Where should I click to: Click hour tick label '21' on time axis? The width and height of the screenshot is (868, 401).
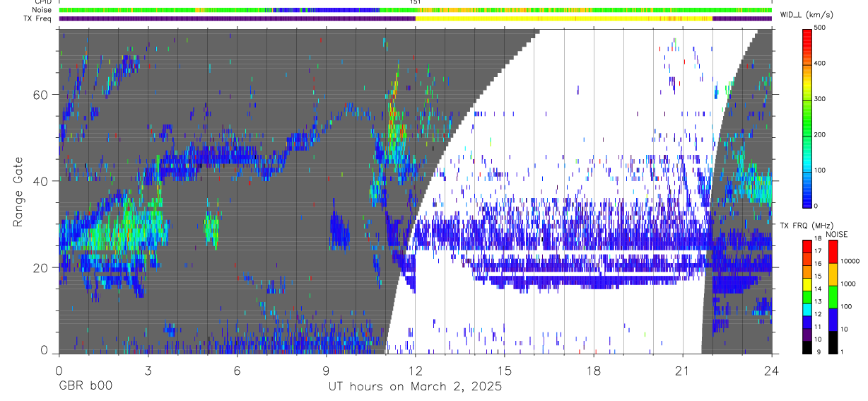point(683,370)
